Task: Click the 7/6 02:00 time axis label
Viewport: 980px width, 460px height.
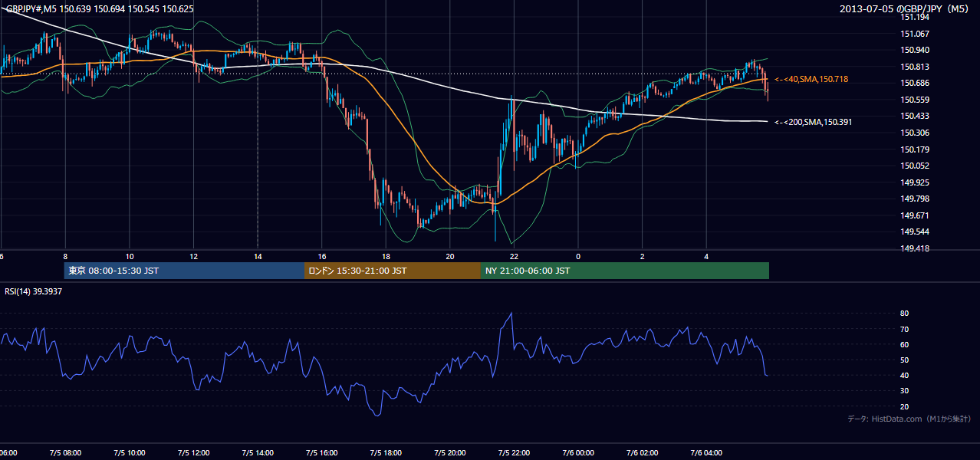Action: (643, 453)
